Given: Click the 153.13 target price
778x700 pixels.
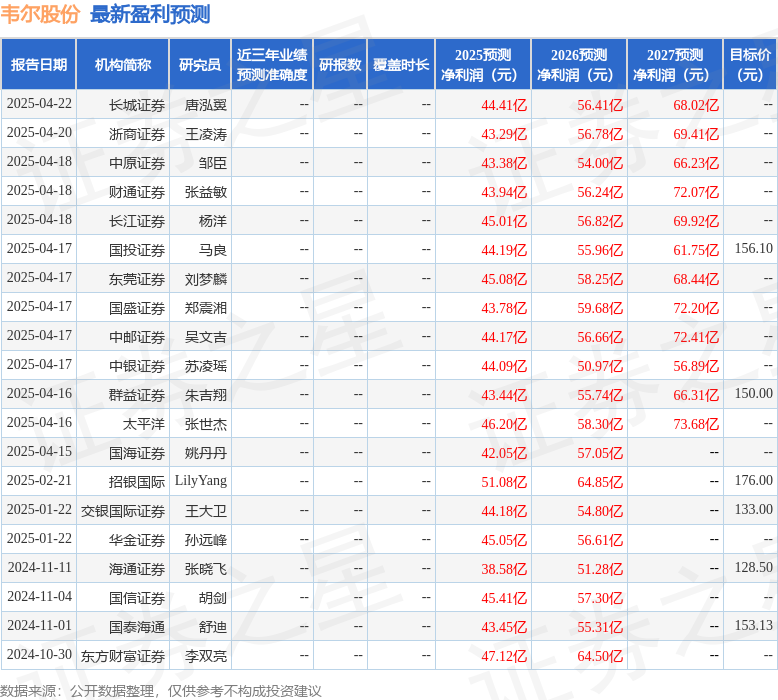Looking at the screenshot, I should point(754,626).
